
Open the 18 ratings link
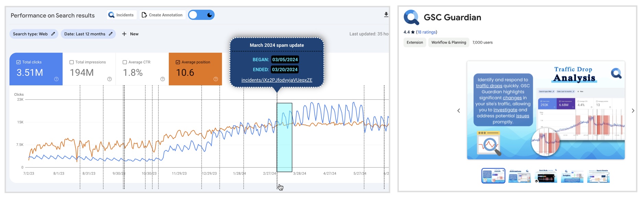coord(427,32)
